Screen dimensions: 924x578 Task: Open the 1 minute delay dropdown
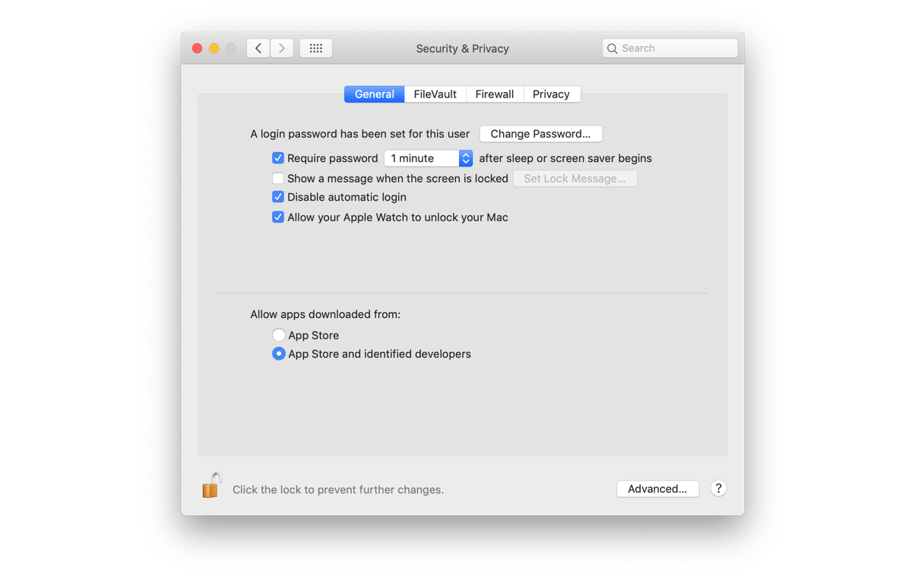pyautogui.click(x=429, y=158)
